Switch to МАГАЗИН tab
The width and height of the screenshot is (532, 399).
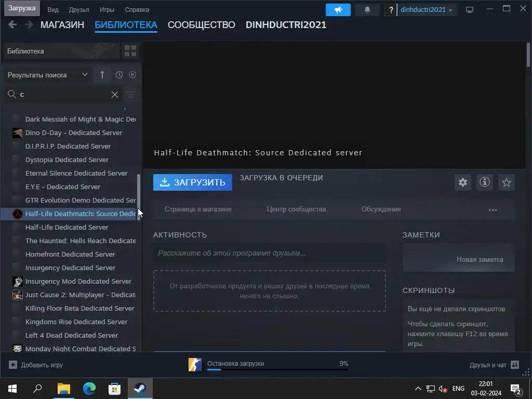[62, 25]
